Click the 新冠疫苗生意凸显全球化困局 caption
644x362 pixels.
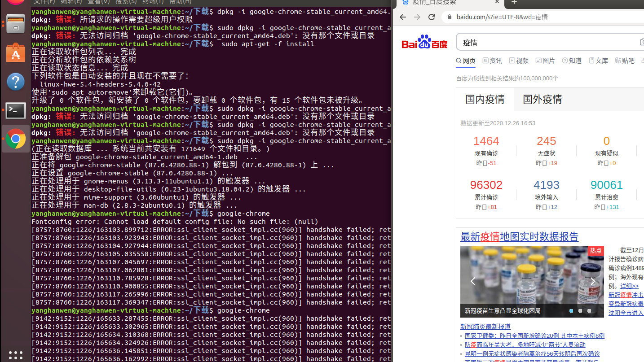[503, 311]
